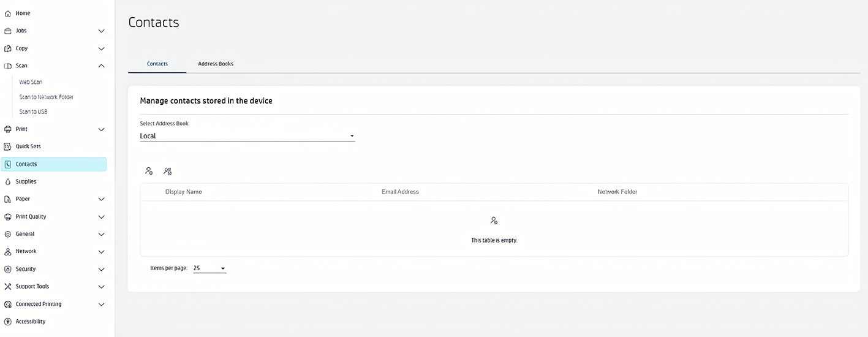Open the Items per page dropdown
This screenshot has width=868, height=337.
[x=209, y=268]
